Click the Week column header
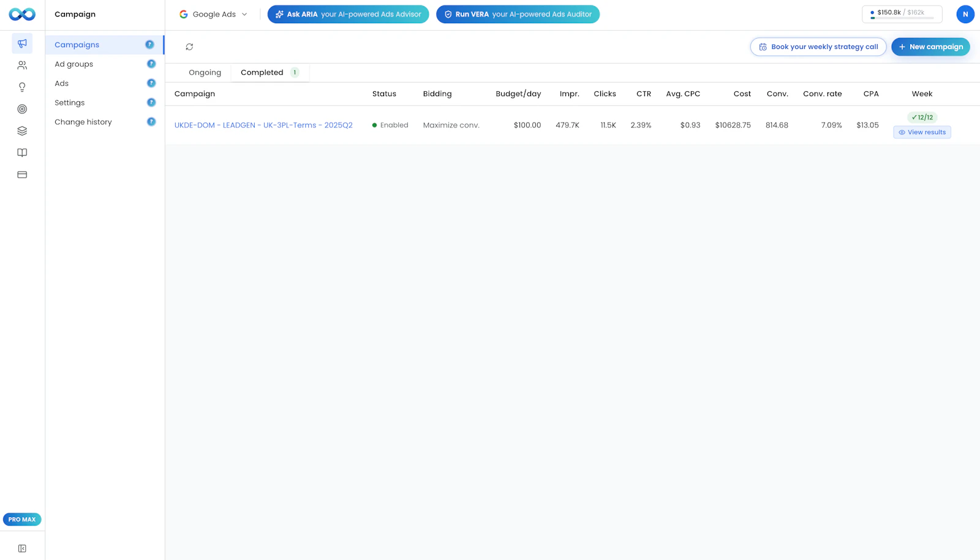Viewport: 980px width, 560px height. pos(922,94)
